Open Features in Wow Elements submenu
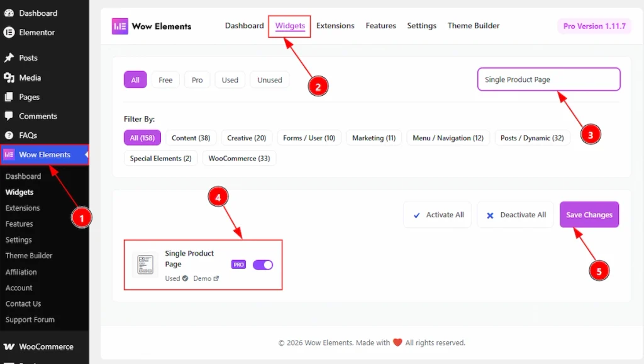644x364 pixels. (x=19, y=224)
